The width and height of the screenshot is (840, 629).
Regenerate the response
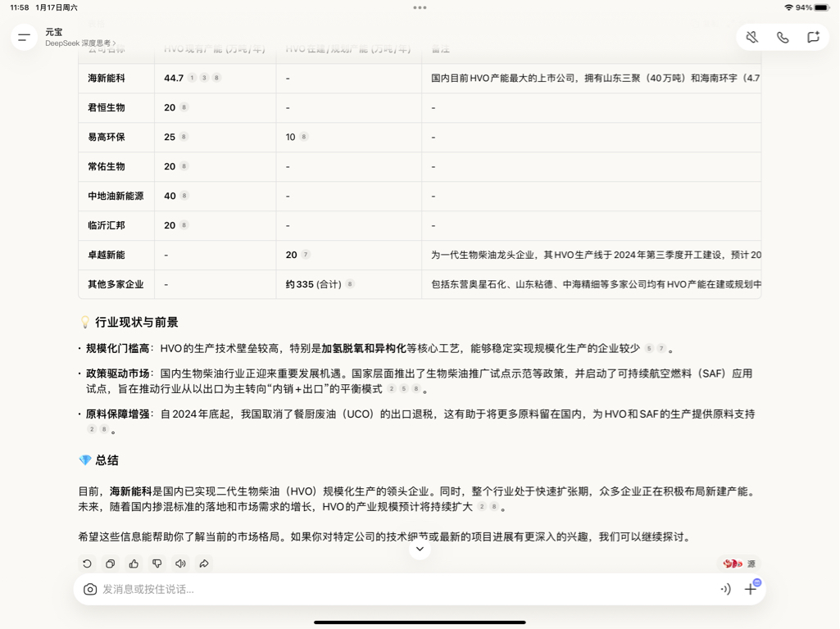88,563
